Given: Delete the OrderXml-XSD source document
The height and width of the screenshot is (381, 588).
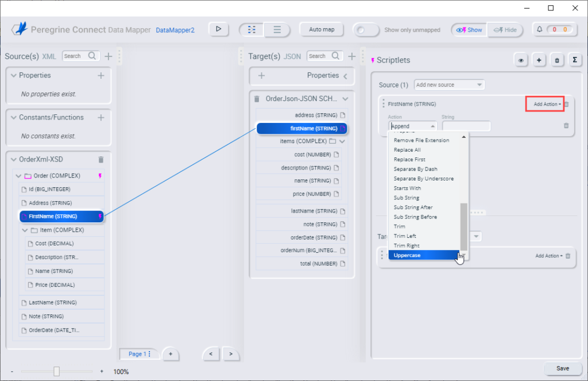Looking at the screenshot, I should (101, 160).
